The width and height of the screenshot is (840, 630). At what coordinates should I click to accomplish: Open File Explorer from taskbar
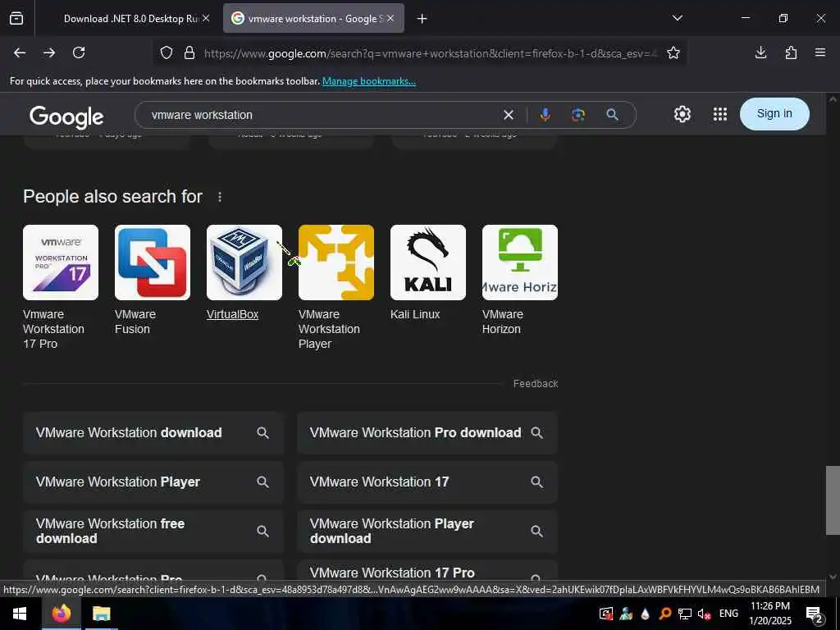(x=101, y=614)
